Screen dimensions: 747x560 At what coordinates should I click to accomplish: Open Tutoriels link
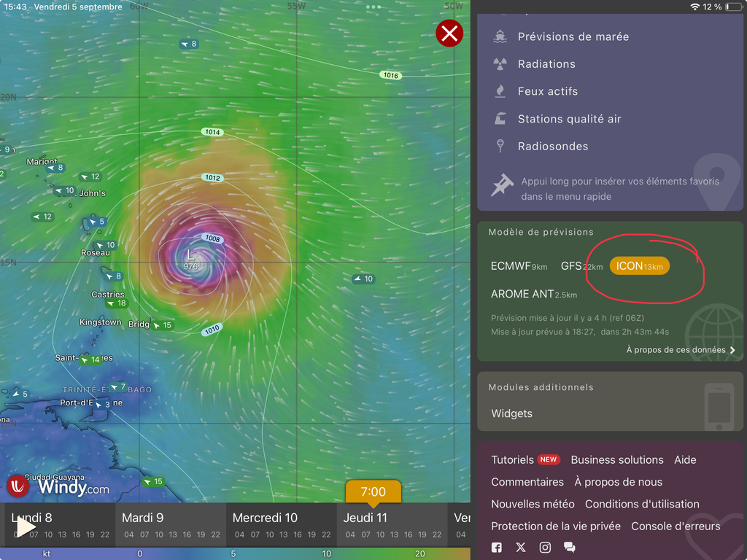click(512, 460)
